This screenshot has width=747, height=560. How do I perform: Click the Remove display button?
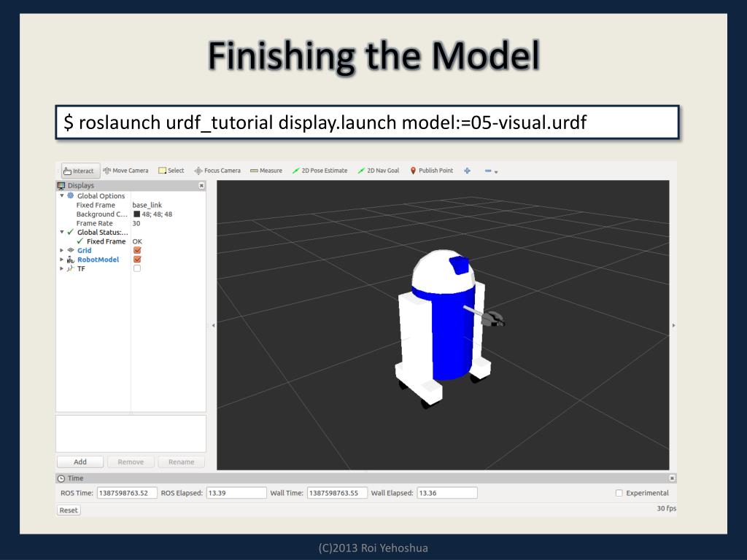pyautogui.click(x=131, y=462)
